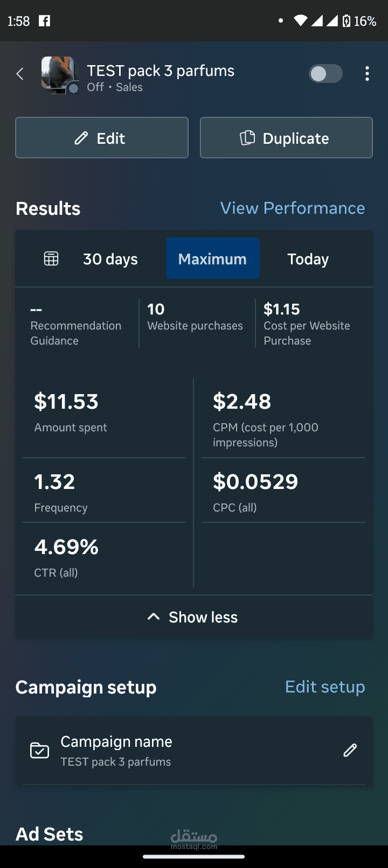This screenshot has height=868, width=388.
Task: Tap the campaign thumbnail image
Action: (x=60, y=75)
